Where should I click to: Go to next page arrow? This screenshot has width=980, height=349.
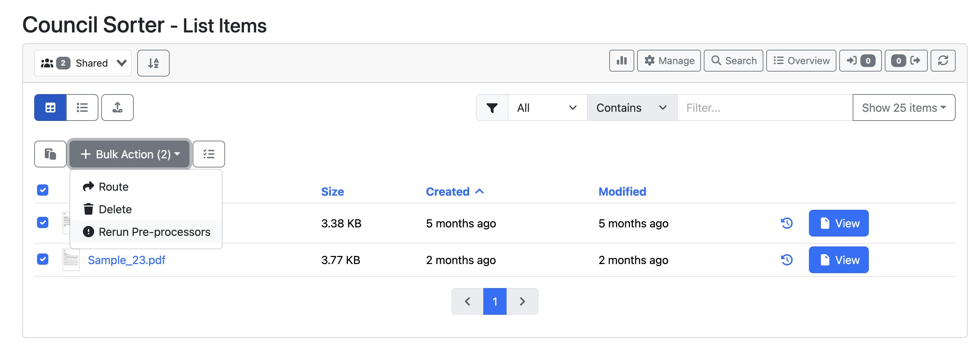click(522, 301)
